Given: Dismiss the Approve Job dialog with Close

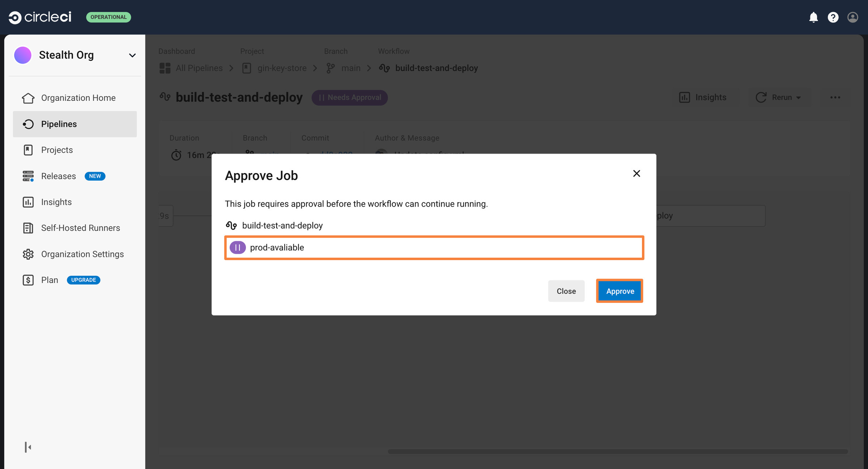Looking at the screenshot, I should click(x=566, y=291).
